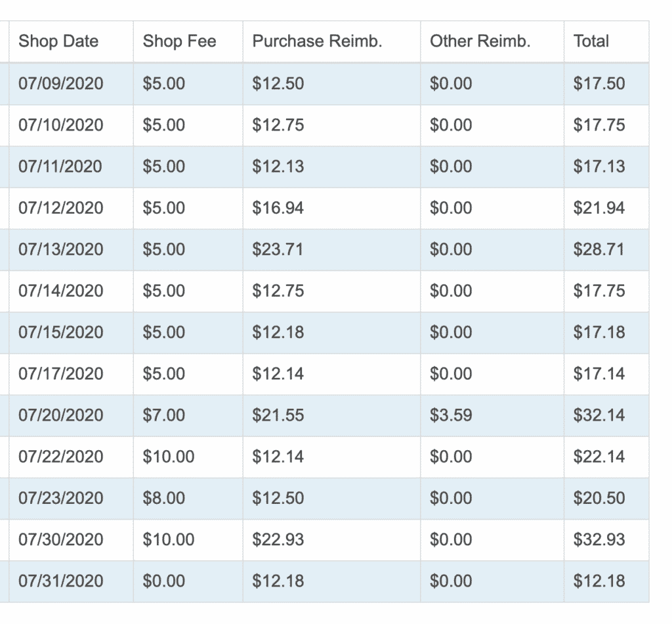Screen dimensions: 672x624
Task: Click the Shop Date column header
Action: click(x=58, y=41)
